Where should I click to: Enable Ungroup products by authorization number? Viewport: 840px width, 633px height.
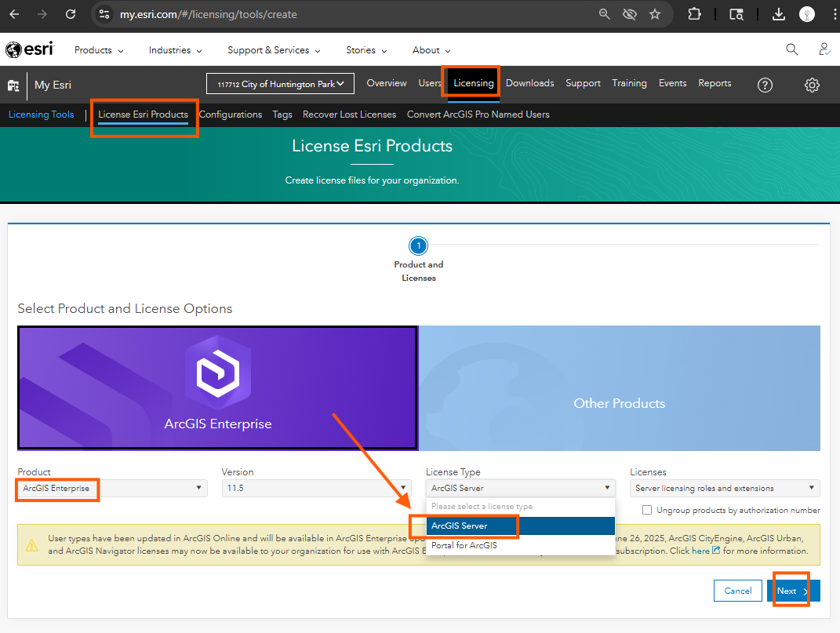pos(647,510)
